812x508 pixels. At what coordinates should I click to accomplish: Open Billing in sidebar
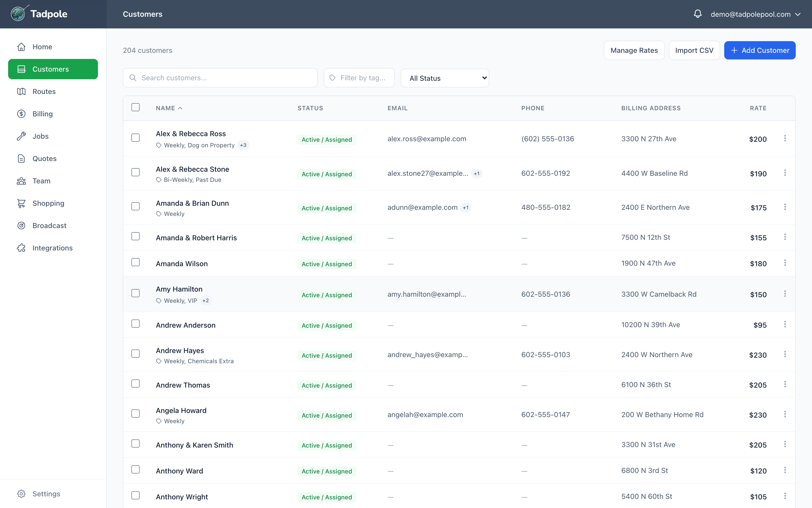point(53,114)
